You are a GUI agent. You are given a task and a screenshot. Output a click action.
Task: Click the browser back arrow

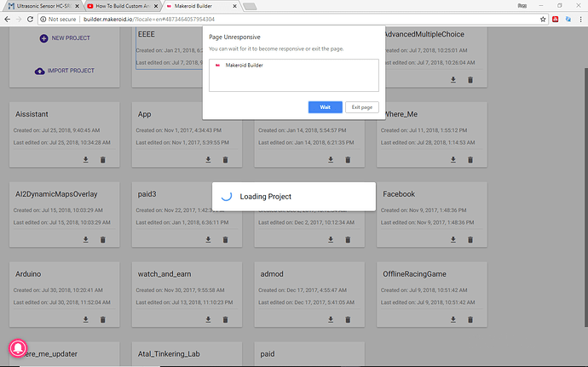(7, 19)
